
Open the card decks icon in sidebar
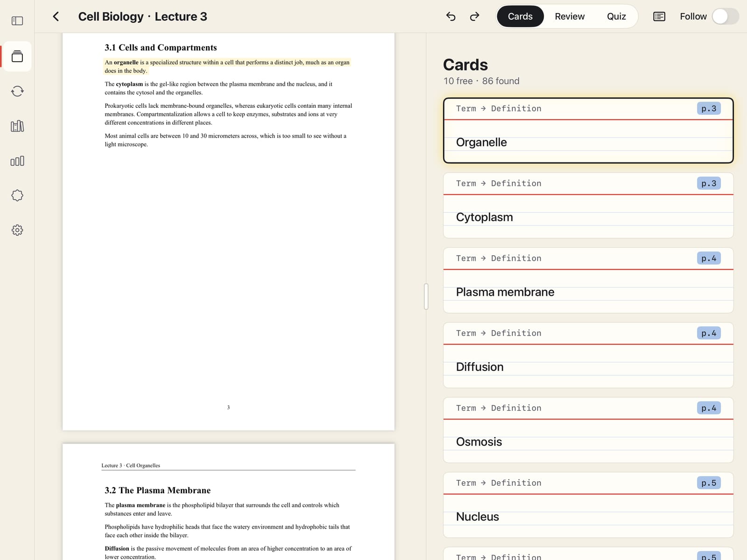[17, 56]
